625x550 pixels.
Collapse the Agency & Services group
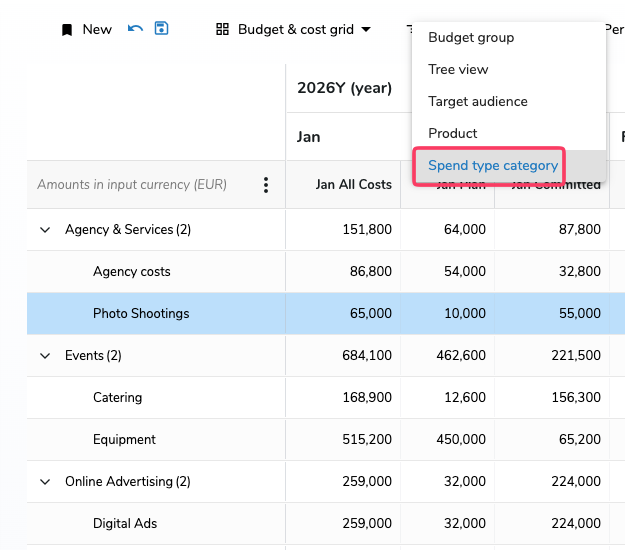pyautogui.click(x=45, y=230)
